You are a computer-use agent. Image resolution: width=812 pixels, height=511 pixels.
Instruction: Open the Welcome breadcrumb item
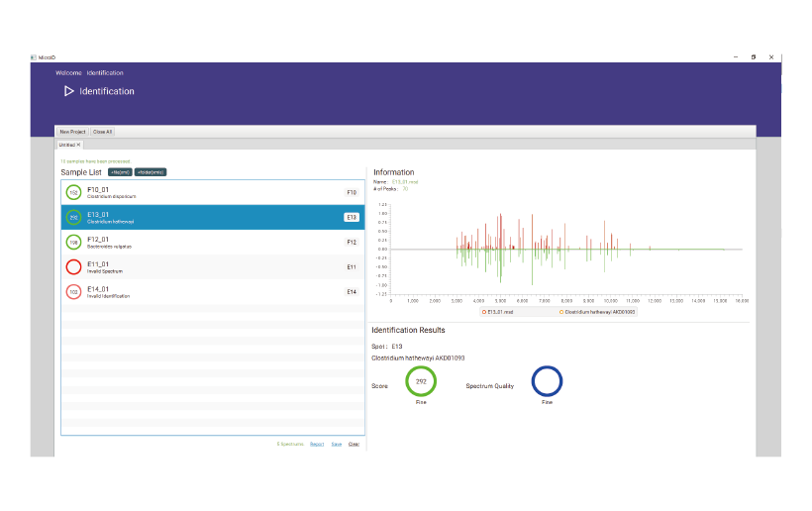68,73
